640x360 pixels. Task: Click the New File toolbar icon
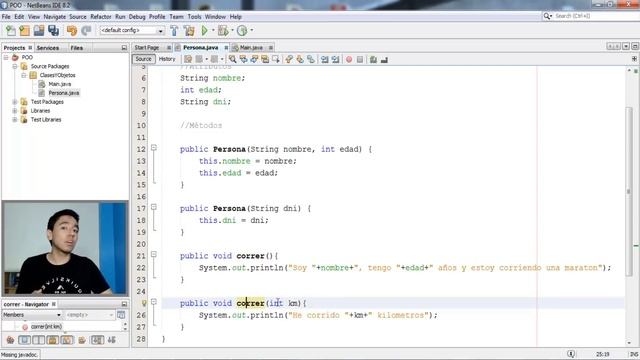[11, 31]
